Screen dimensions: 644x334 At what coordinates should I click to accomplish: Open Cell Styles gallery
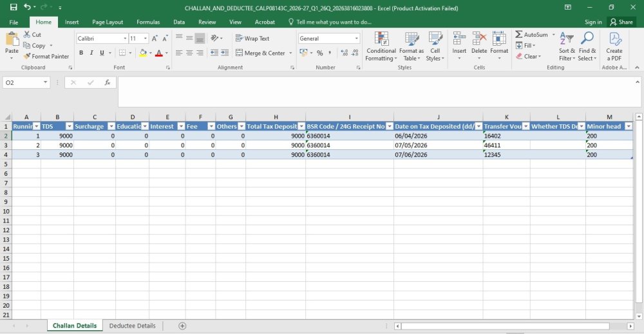[435, 47]
